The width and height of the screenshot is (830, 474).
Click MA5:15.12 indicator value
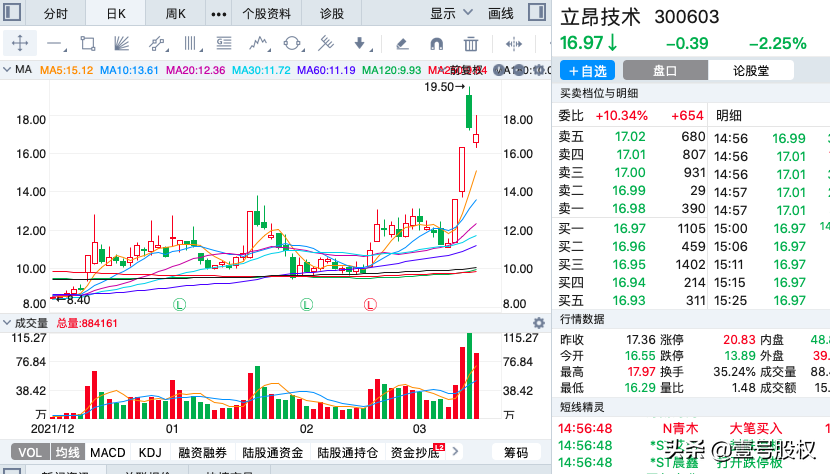(66, 70)
